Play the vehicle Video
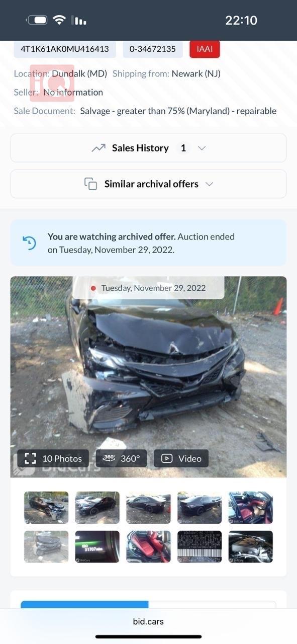 [x=181, y=458]
